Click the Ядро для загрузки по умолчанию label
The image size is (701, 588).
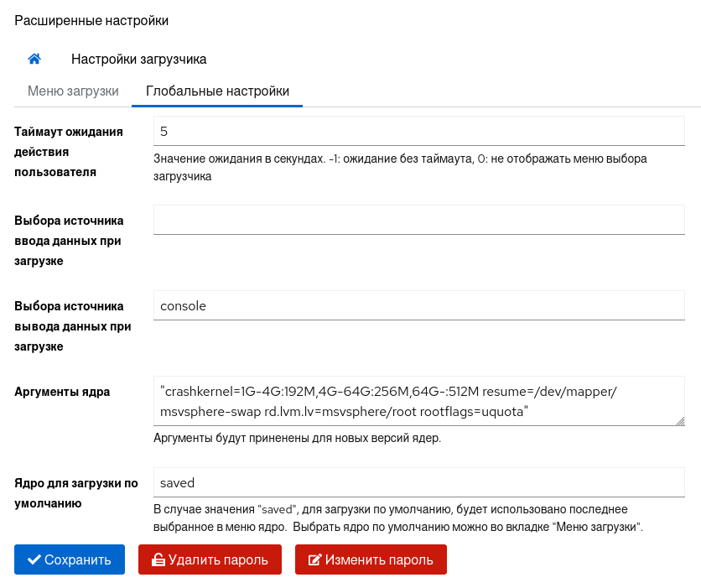(x=75, y=493)
